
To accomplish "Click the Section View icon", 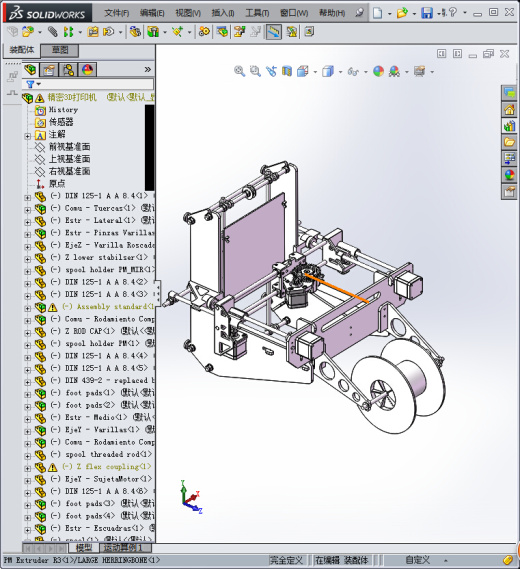I will 287,71.
